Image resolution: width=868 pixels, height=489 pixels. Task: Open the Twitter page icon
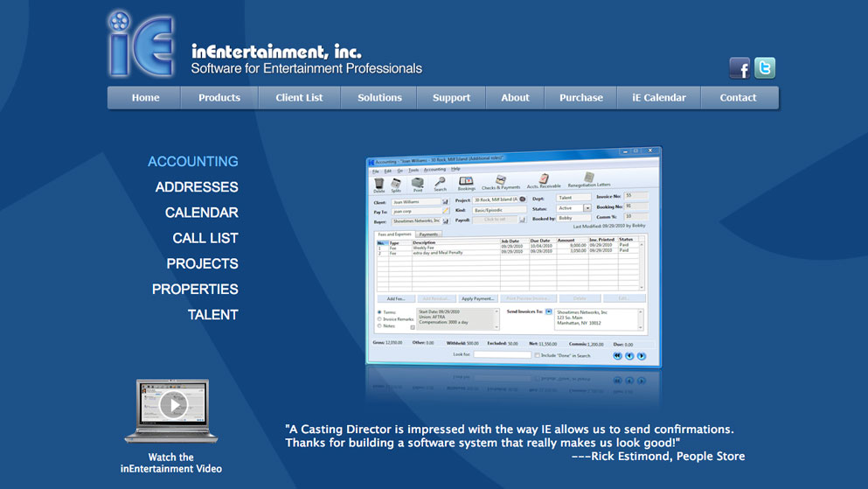765,68
